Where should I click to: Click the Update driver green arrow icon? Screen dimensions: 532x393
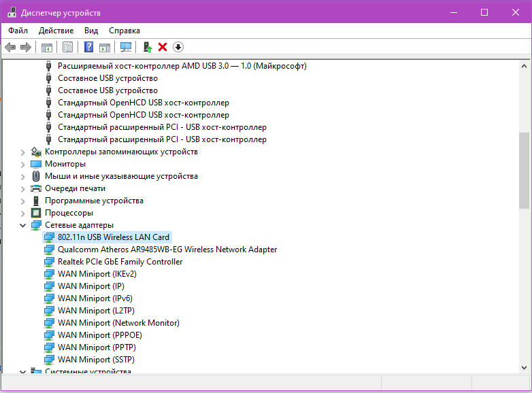click(x=147, y=47)
